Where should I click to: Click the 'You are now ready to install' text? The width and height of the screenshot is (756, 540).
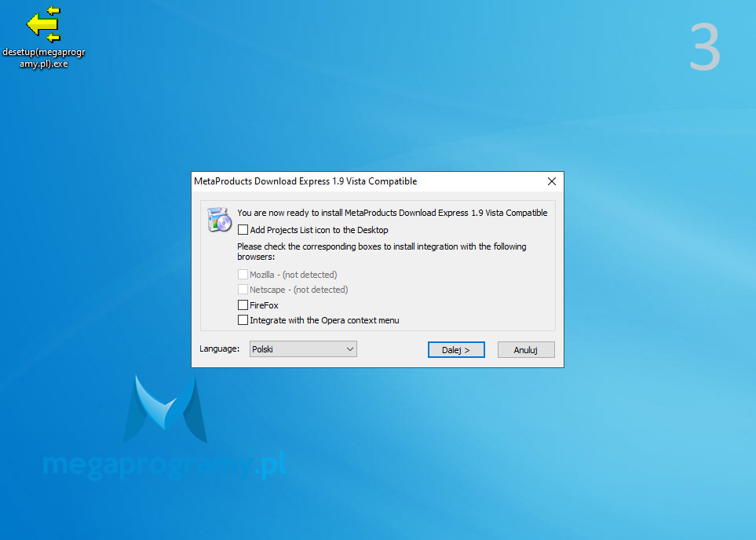tap(393, 213)
